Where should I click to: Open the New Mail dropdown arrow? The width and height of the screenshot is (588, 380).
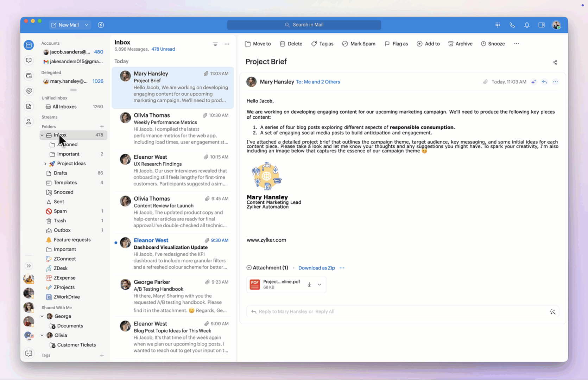coord(87,25)
